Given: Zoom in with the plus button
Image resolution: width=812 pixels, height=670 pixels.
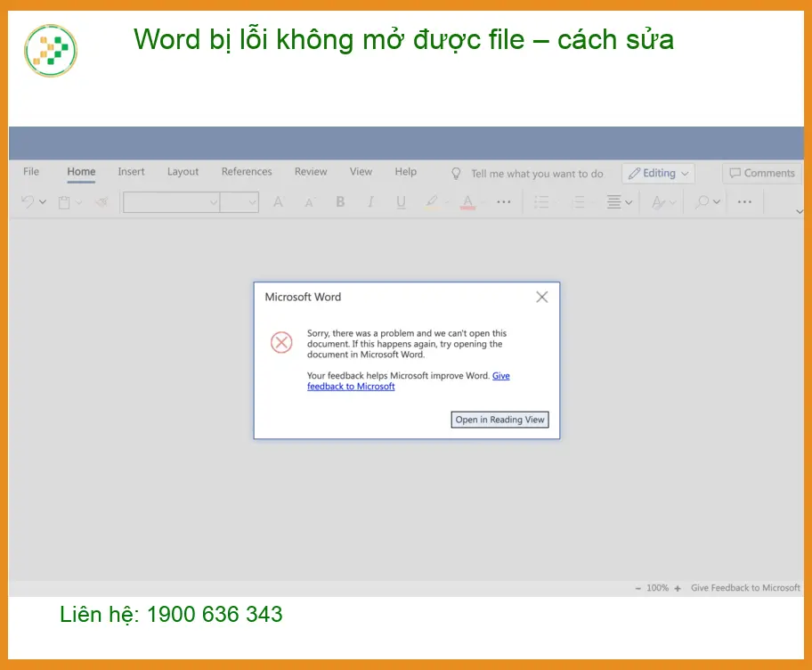Looking at the screenshot, I should (678, 588).
